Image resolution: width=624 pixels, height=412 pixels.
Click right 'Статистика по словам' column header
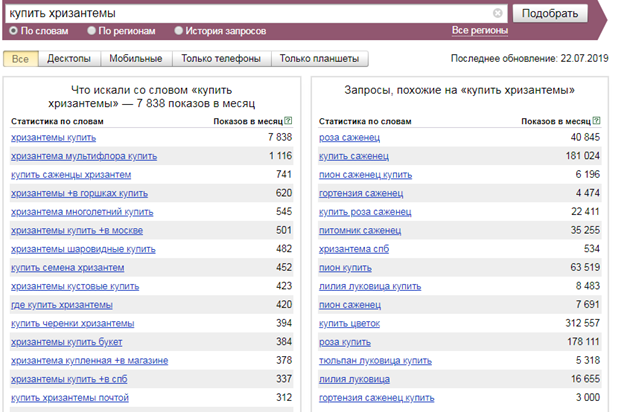[x=365, y=121]
